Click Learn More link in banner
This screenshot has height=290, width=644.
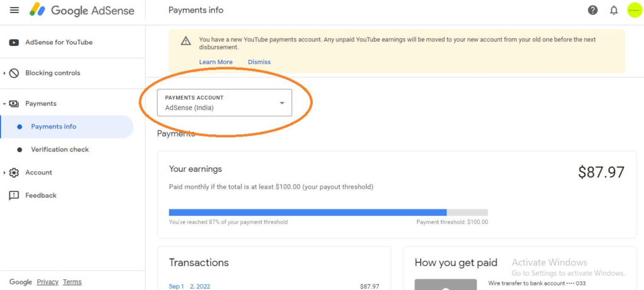coord(216,62)
